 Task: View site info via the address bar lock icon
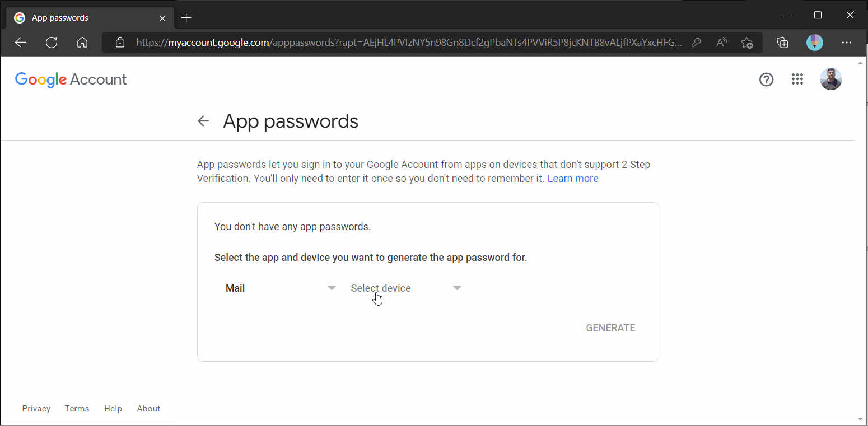pyautogui.click(x=119, y=43)
